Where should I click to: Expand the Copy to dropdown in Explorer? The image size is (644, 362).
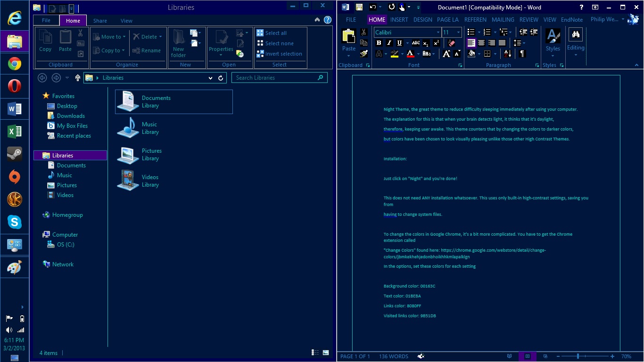pos(109,50)
